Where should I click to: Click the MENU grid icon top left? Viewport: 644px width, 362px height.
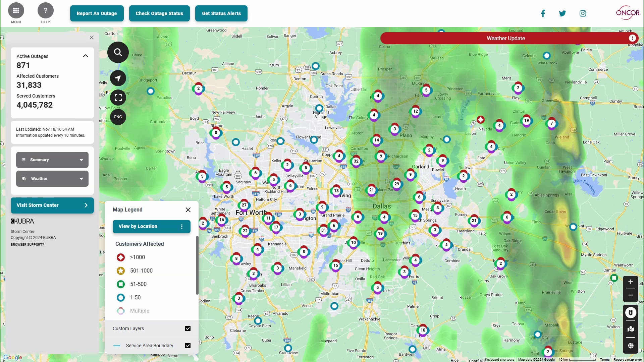pyautogui.click(x=16, y=10)
